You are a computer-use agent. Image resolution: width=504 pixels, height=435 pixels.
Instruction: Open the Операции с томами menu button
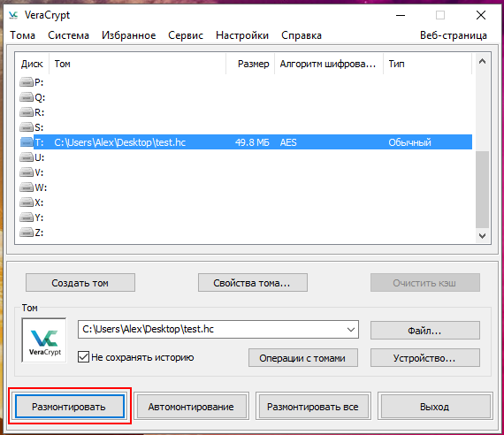pyautogui.click(x=302, y=358)
